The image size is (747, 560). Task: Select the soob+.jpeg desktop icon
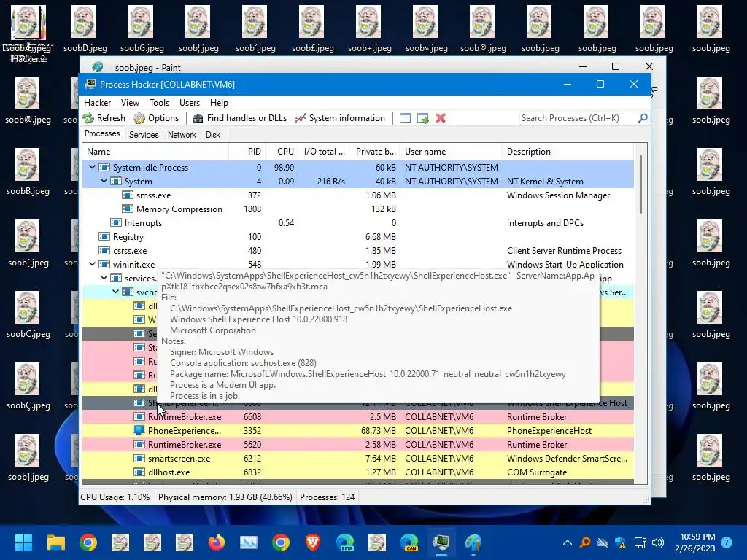tap(370, 29)
